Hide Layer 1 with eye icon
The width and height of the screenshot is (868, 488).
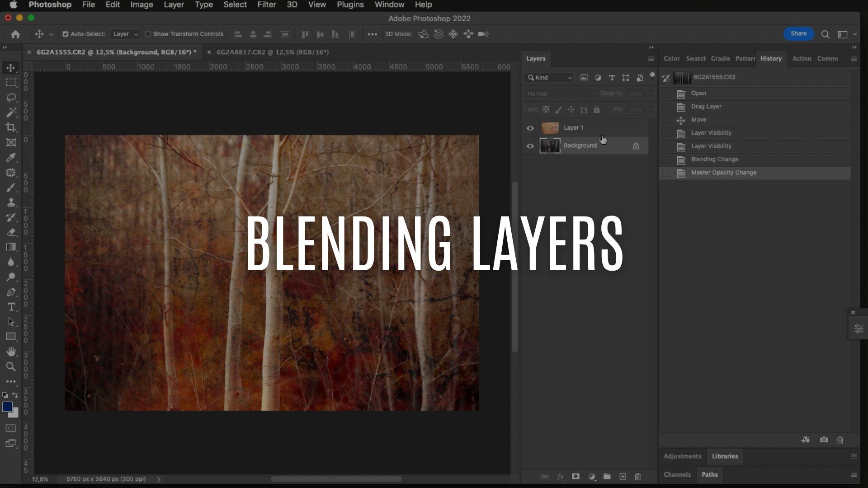coord(530,128)
